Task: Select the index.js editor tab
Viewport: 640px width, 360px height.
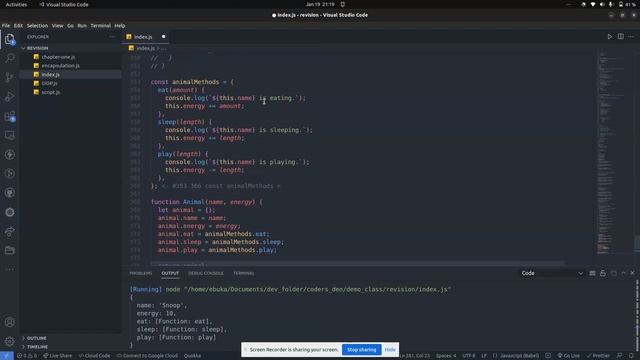Action: tap(146, 37)
